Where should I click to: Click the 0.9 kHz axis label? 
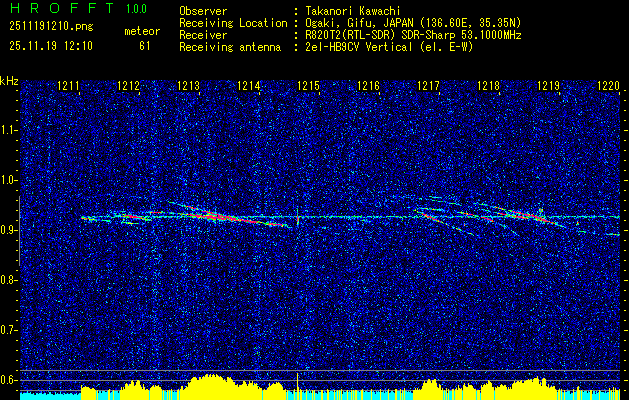pos(9,230)
